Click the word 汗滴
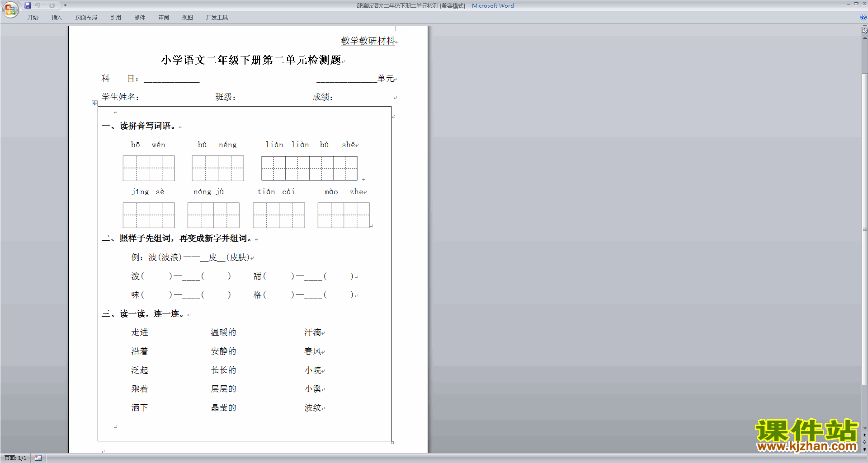Image resolution: width=868 pixels, height=463 pixels. point(313,332)
